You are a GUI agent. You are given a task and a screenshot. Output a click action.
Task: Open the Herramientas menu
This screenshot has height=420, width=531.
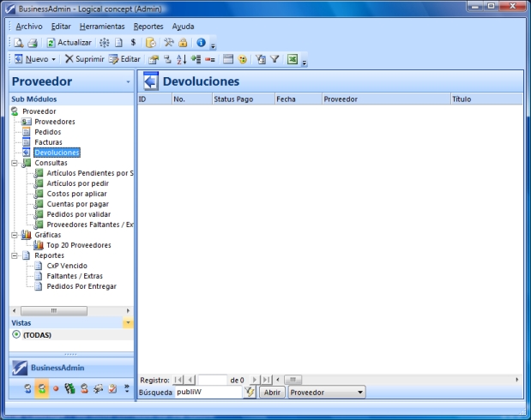[x=101, y=27]
